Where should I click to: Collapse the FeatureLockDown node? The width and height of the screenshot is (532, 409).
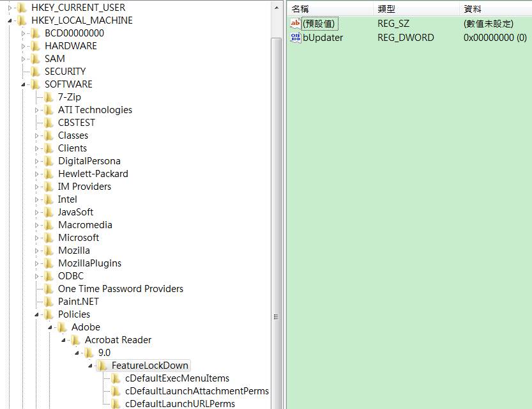(90, 366)
